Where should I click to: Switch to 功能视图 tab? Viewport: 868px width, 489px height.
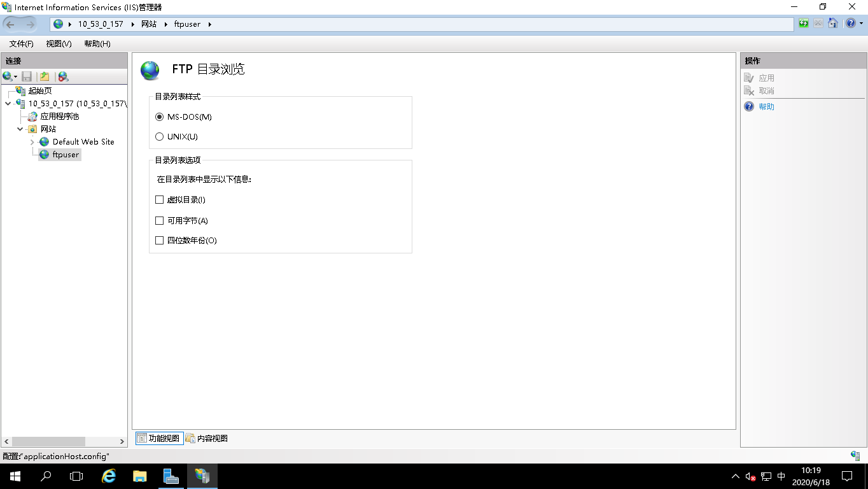pos(159,438)
